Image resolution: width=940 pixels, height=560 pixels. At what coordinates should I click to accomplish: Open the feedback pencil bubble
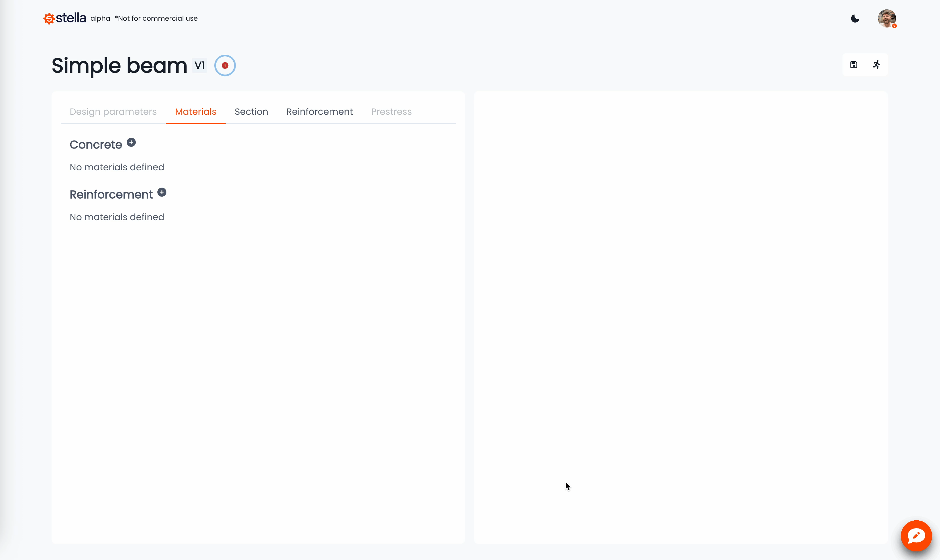[916, 536]
